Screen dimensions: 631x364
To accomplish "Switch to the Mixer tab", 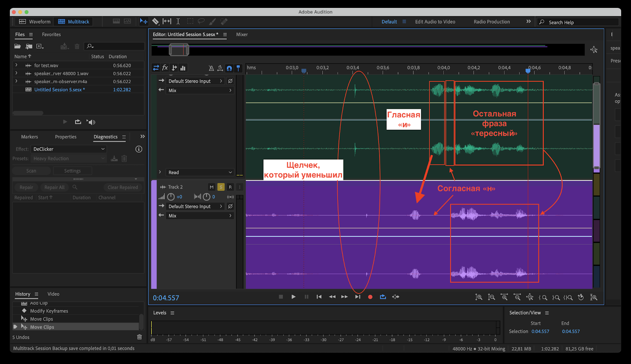I will (242, 35).
